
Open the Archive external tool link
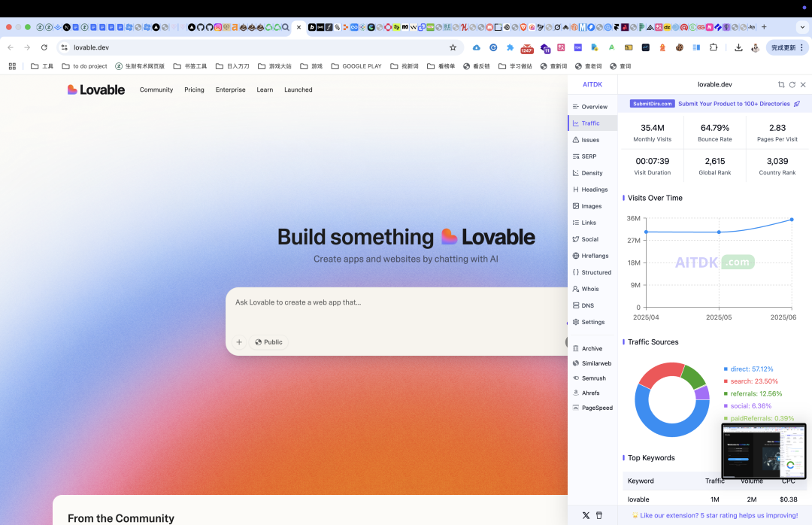point(587,349)
